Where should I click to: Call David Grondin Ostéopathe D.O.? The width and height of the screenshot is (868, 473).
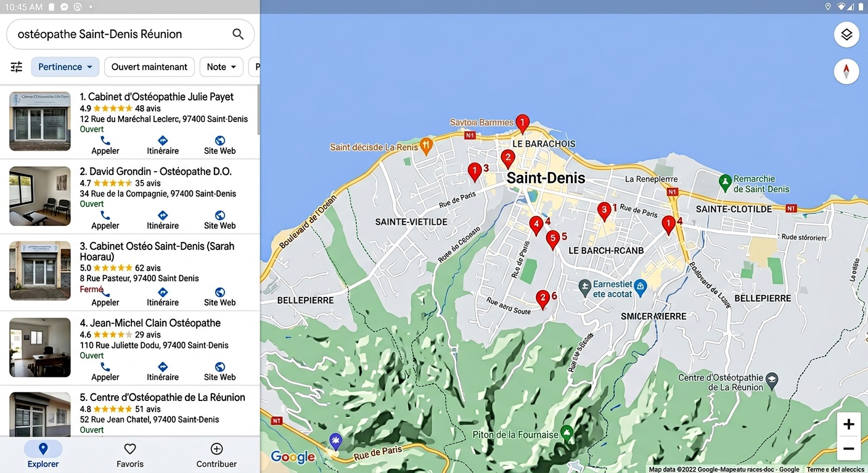105,220
